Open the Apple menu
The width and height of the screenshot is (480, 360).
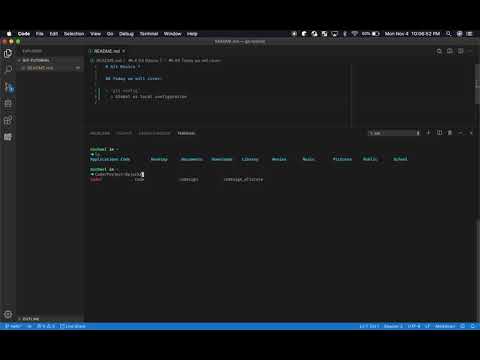click(x=9, y=34)
